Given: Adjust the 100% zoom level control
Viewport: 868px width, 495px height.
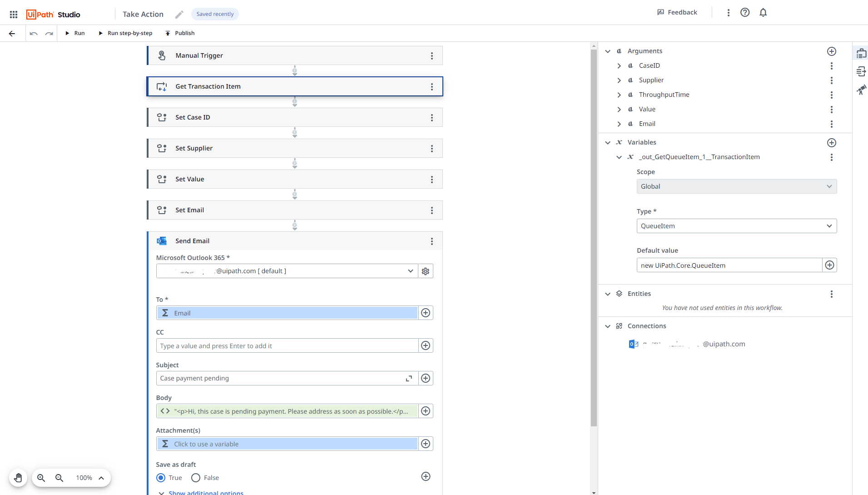Looking at the screenshot, I should pyautogui.click(x=84, y=478).
